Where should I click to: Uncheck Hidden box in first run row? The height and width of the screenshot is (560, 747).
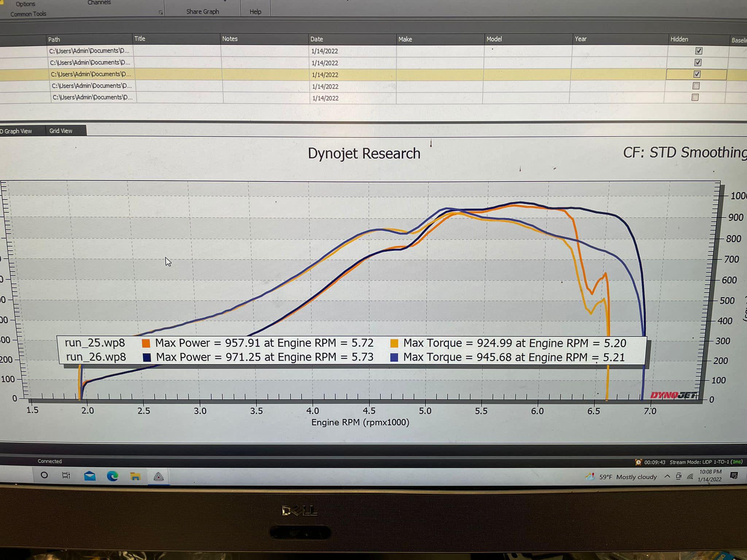click(x=699, y=51)
